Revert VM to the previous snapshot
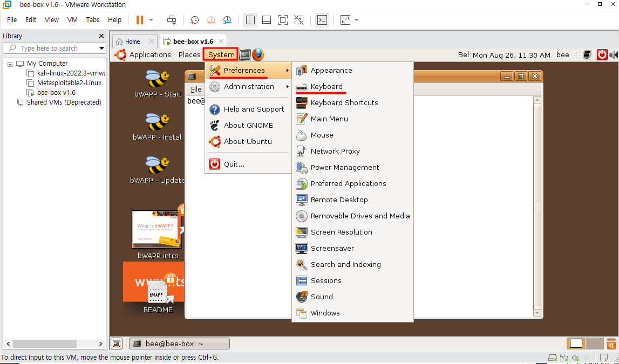 [211, 20]
